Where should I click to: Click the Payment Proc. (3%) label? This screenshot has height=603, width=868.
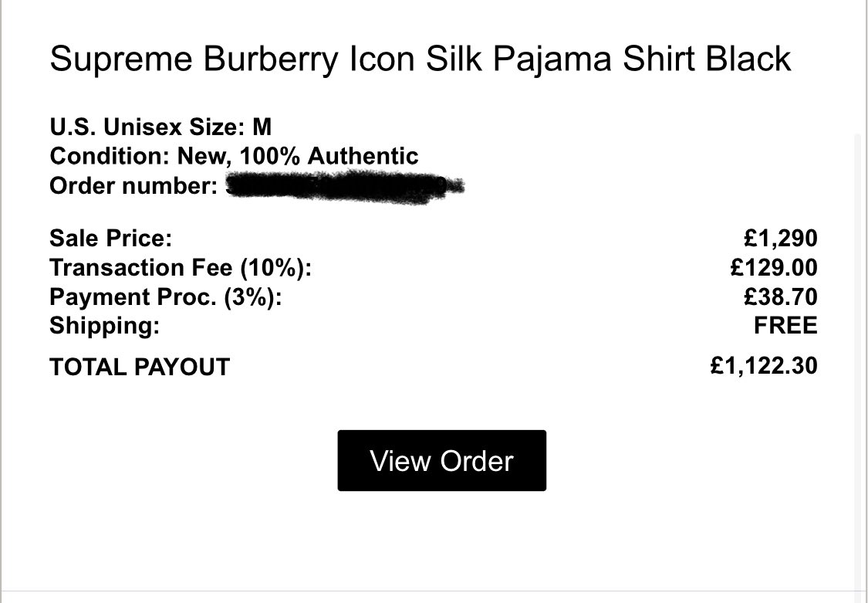coord(166,296)
